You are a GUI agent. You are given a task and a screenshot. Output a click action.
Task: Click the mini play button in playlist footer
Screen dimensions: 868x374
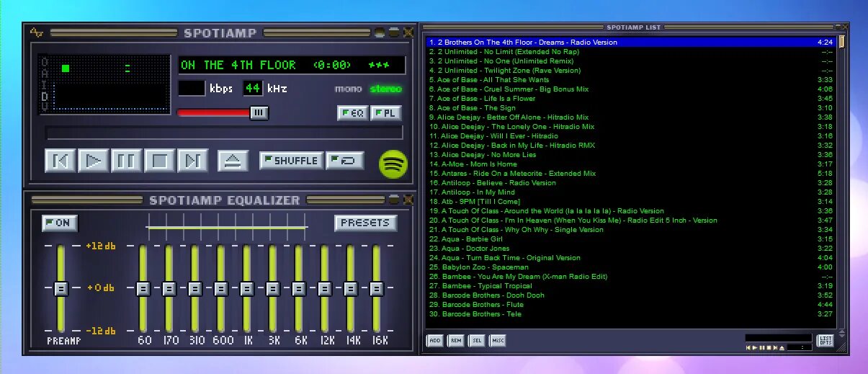click(754, 347)
